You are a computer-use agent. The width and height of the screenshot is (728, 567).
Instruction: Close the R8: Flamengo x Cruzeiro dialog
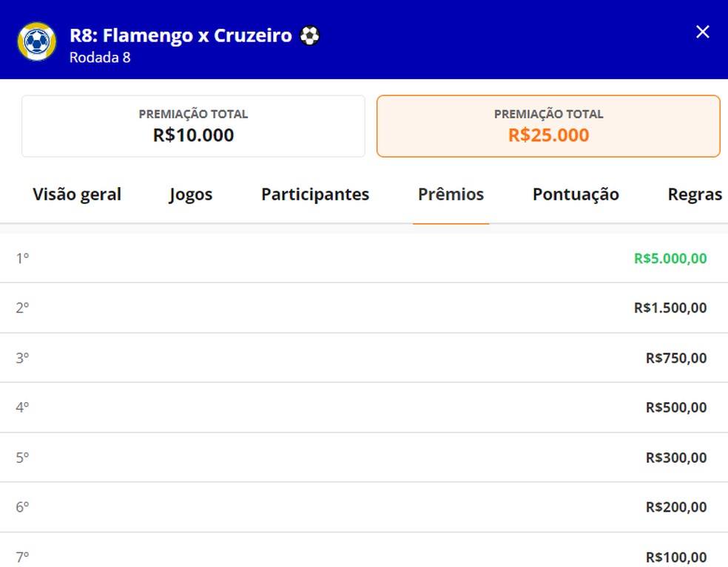[701, 32]
